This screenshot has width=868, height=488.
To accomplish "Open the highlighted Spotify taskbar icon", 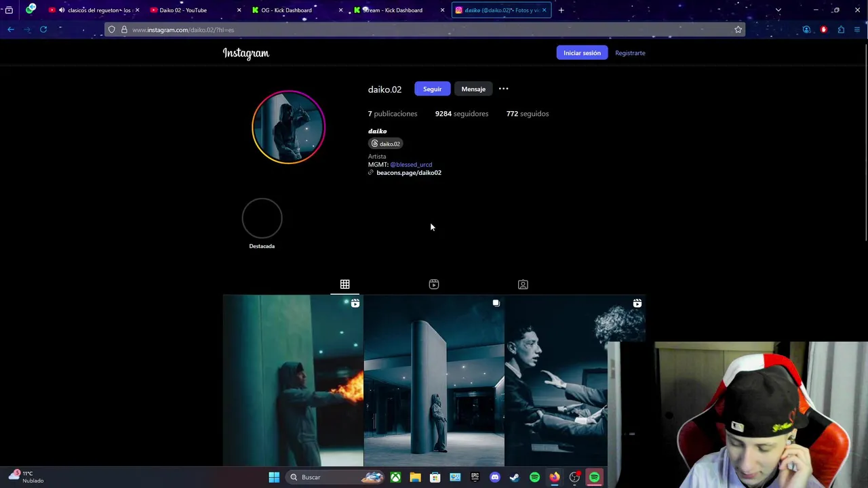I will tap(594, 477).
